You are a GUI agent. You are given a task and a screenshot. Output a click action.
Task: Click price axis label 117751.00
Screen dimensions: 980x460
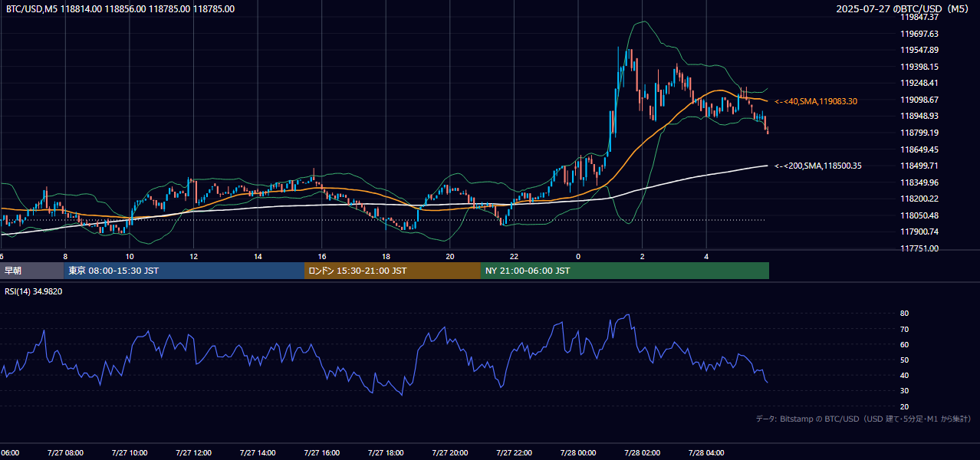click(919, 248)
